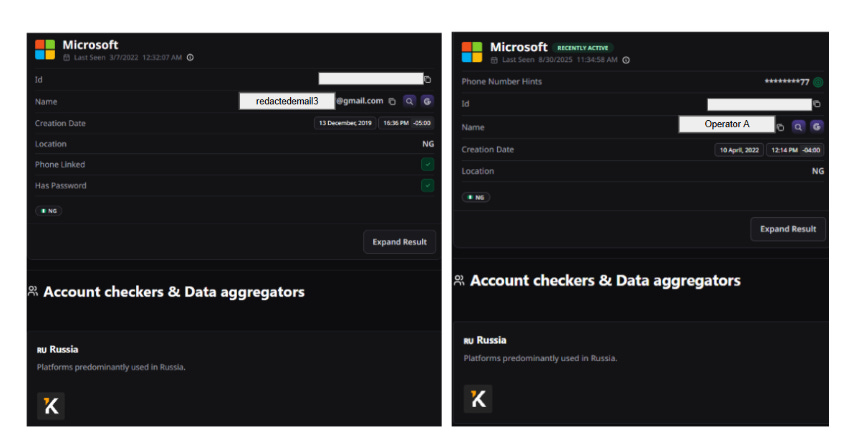
Task: Click the NG flag tag in Recently Active card
Action: tap(476, 197)
